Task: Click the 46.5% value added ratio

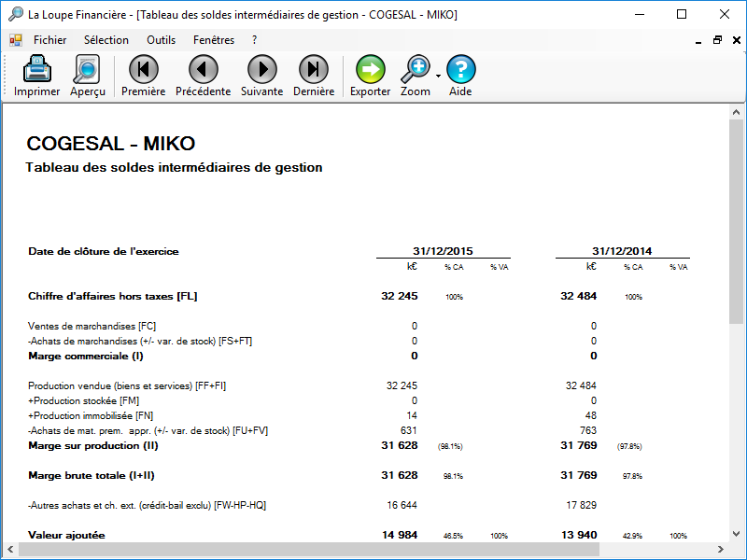Action: 453,536
